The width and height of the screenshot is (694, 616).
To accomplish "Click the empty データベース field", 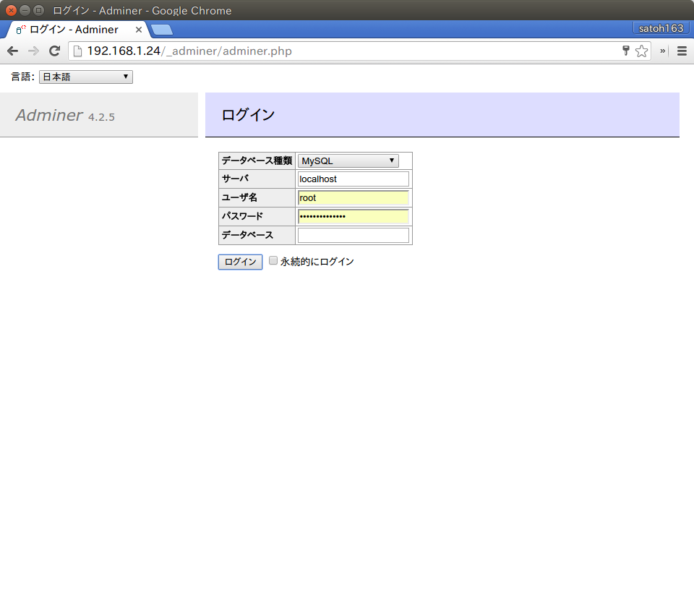I will 354,236.
